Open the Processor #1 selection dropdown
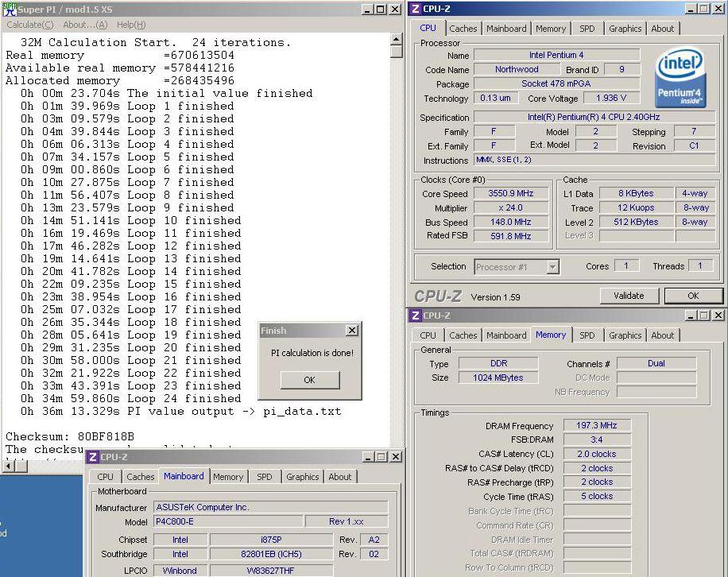 click(x=552, y=267)
